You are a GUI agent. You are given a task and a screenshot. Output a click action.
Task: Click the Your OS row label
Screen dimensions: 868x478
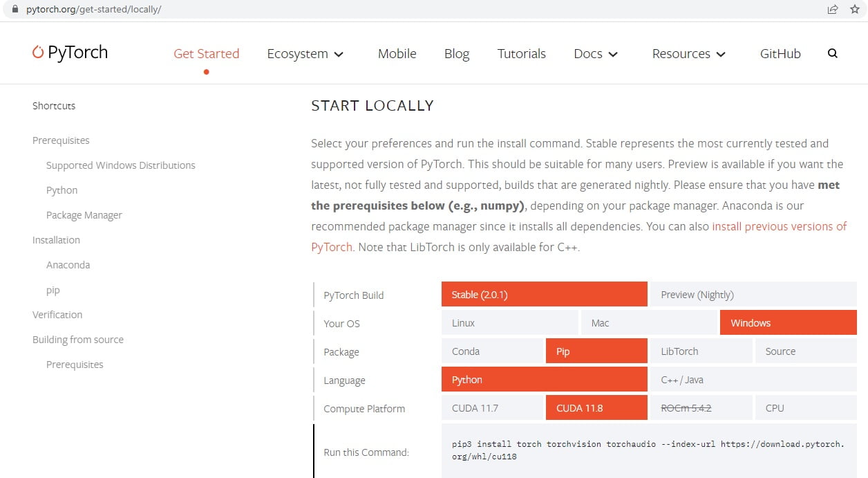pos(341,324)
